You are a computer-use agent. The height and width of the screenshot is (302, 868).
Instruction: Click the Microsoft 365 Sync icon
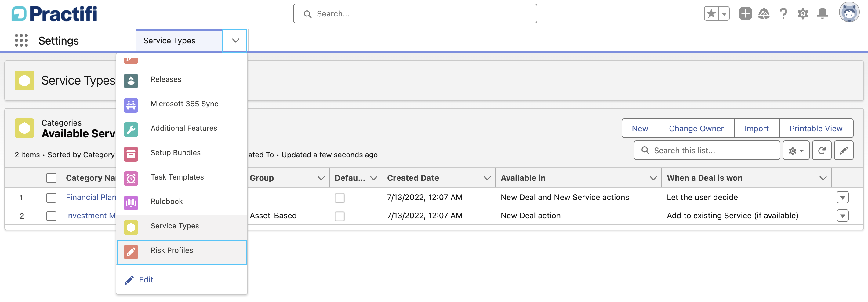click(131, 105)
